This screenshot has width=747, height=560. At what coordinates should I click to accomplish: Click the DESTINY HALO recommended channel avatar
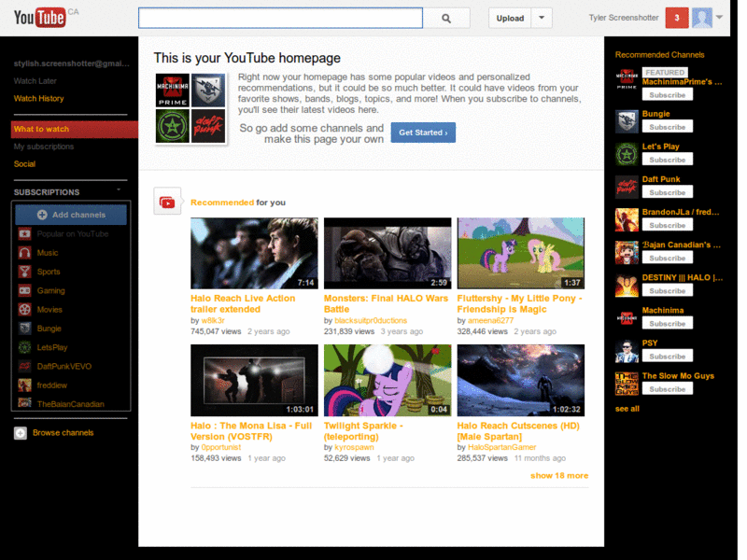pyautogui.click(x=627, y=286)
